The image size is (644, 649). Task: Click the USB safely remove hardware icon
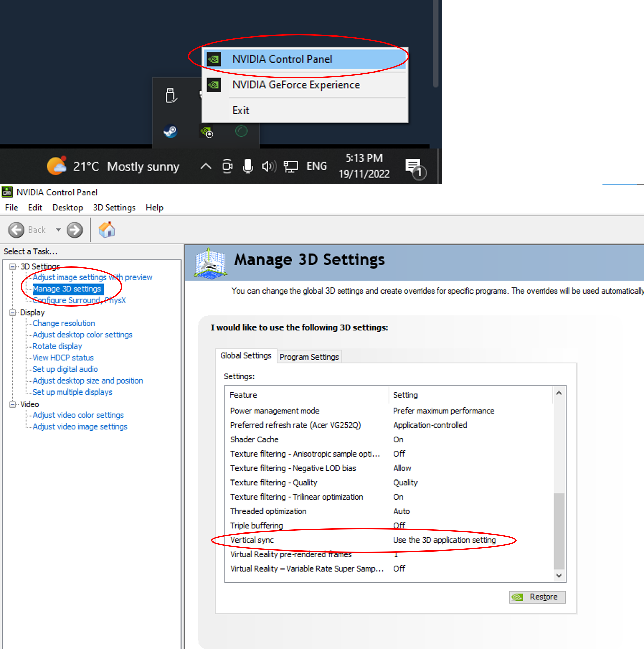click(171, 96)
